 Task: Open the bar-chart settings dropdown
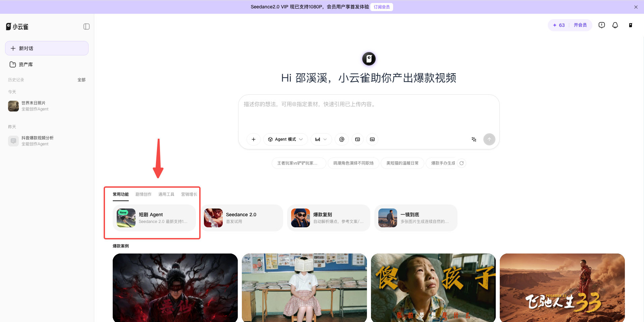coord(321,139)
